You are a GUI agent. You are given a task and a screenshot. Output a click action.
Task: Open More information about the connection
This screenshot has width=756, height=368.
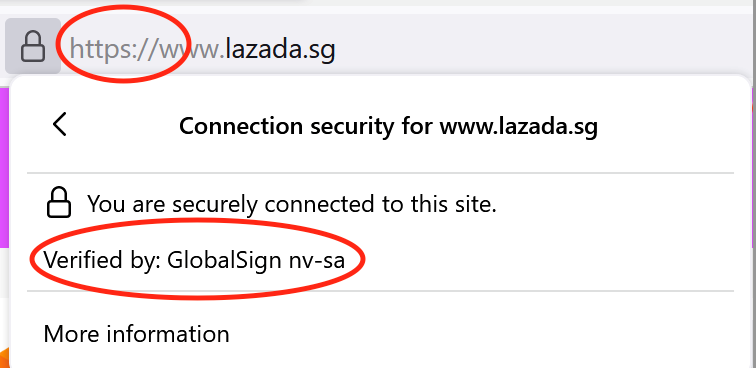tap(136, 334)
